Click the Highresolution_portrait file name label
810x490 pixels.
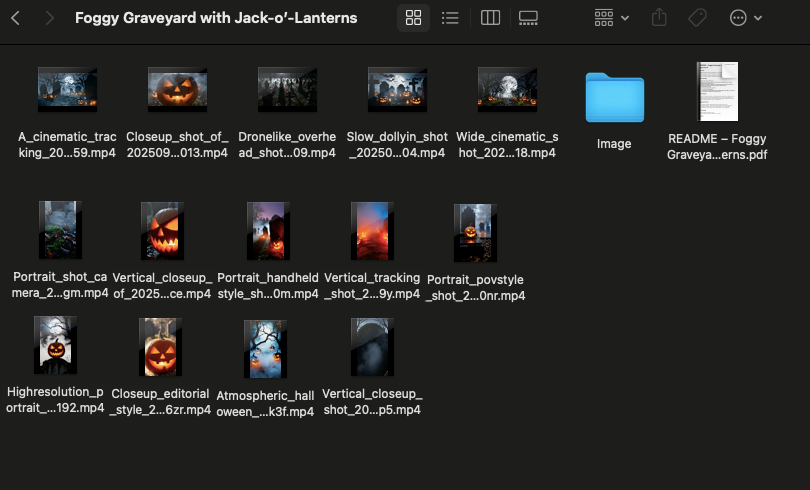pyautogui.click(x=55, y=400)
